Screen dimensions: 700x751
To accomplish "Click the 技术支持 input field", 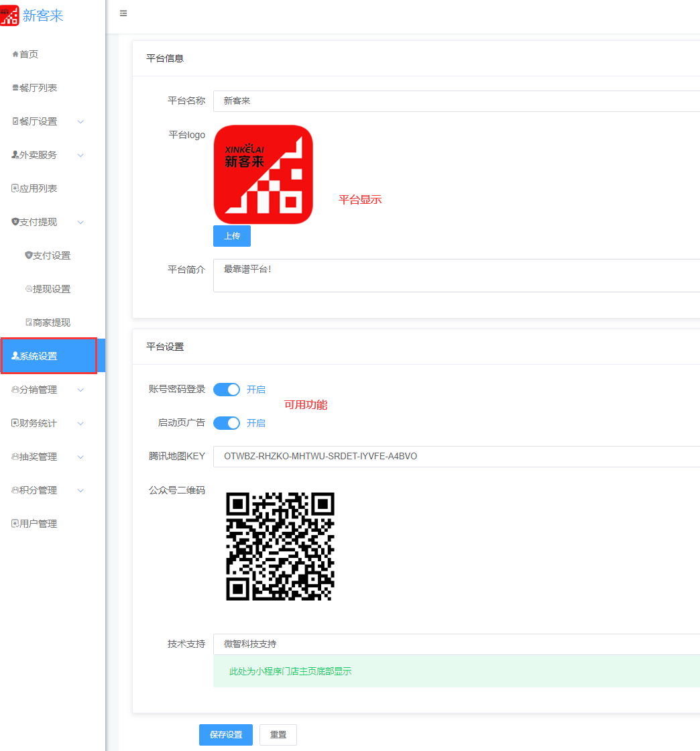I will click(x=457, y=644).
